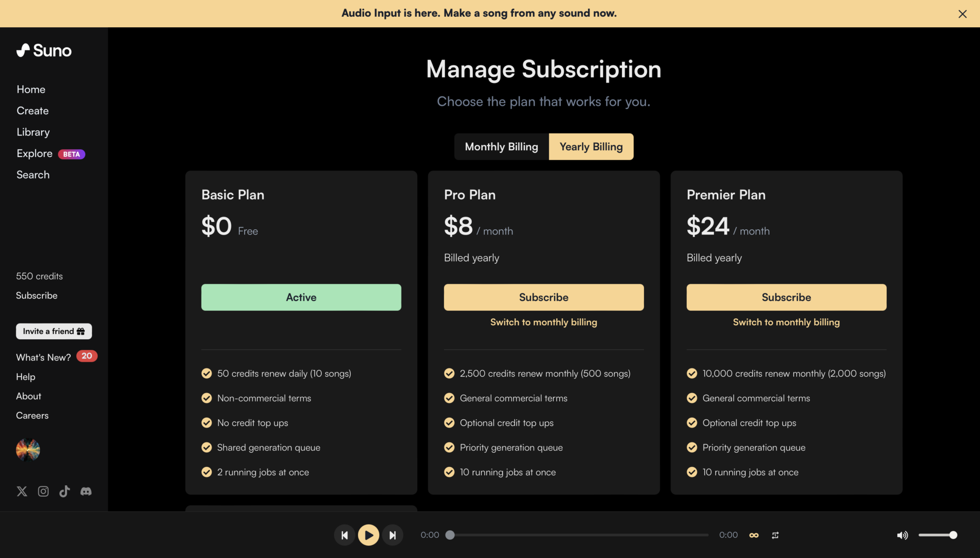This screenshot has width=980, height=558.
Task: Toggle the infinity loop mode
Action: (x=754, y=535)
